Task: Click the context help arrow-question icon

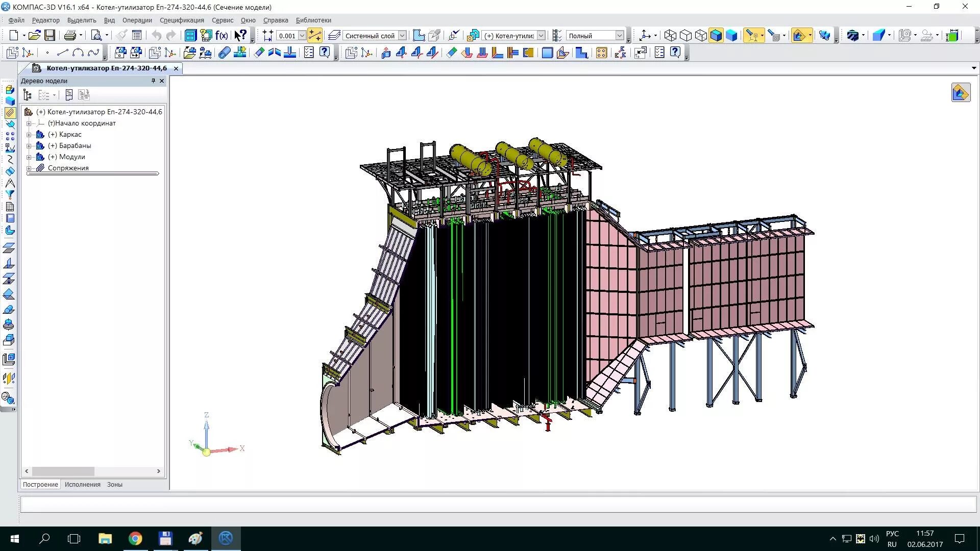Action: point(240,35)
